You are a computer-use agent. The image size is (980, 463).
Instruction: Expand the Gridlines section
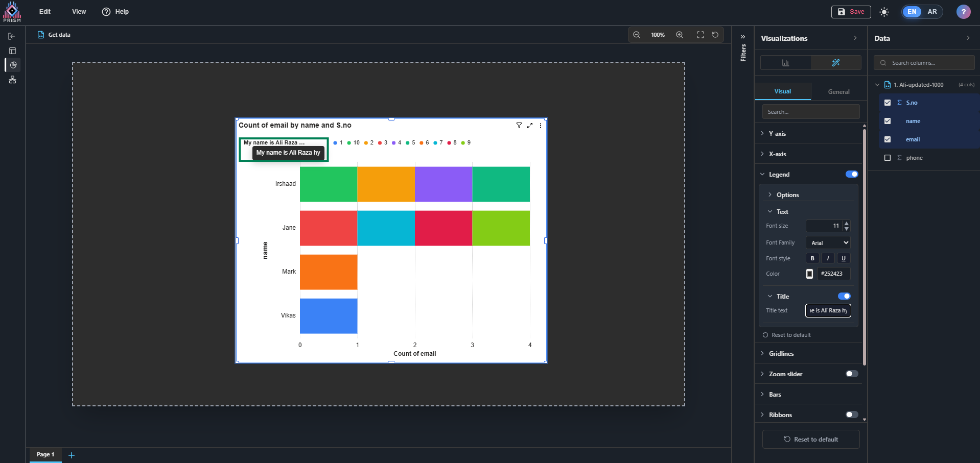click(x=781, y=354)
